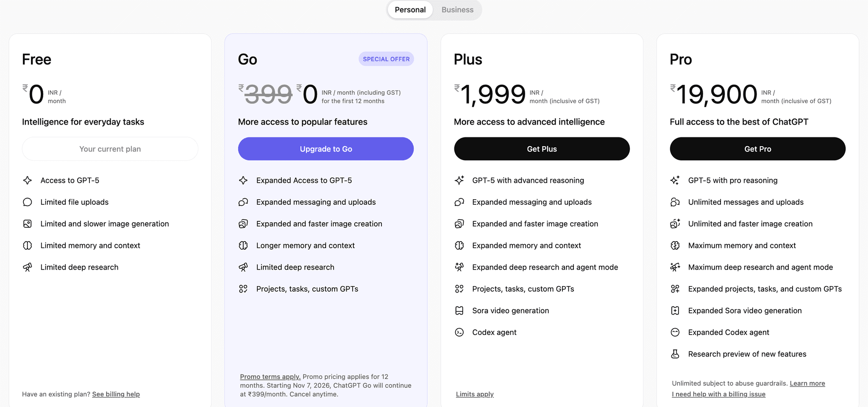Click the Your current plan button
The height and width of the screenshot is (407, 868).
tap(110, 149)
